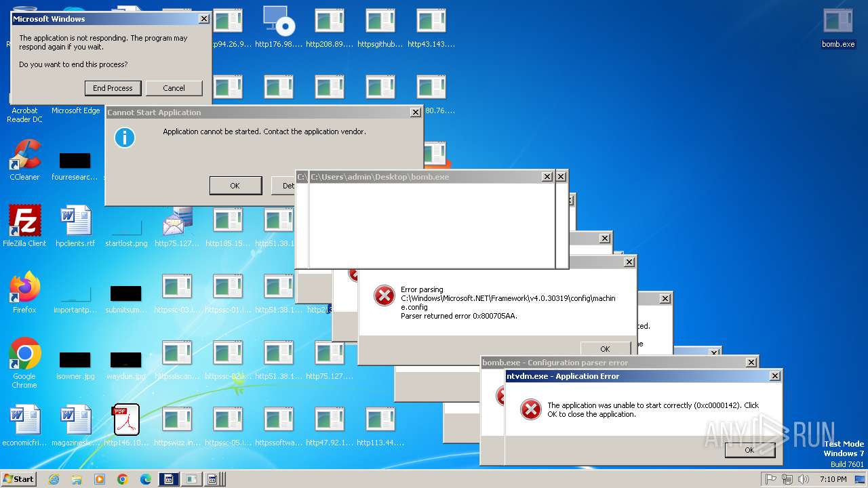The image size is (868, 488).
Task: Select the httpssc-02… desktop file
Action: coord(228,360)
